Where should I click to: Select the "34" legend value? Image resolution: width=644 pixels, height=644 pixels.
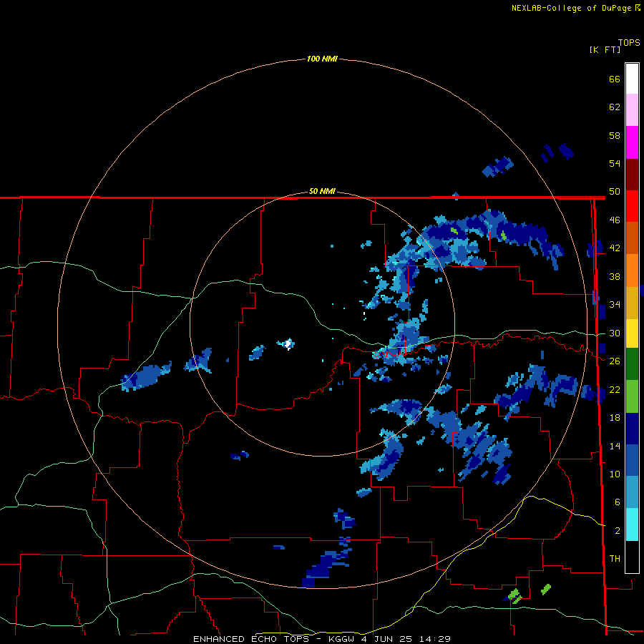pyautogui.click(x=615, y=305)
